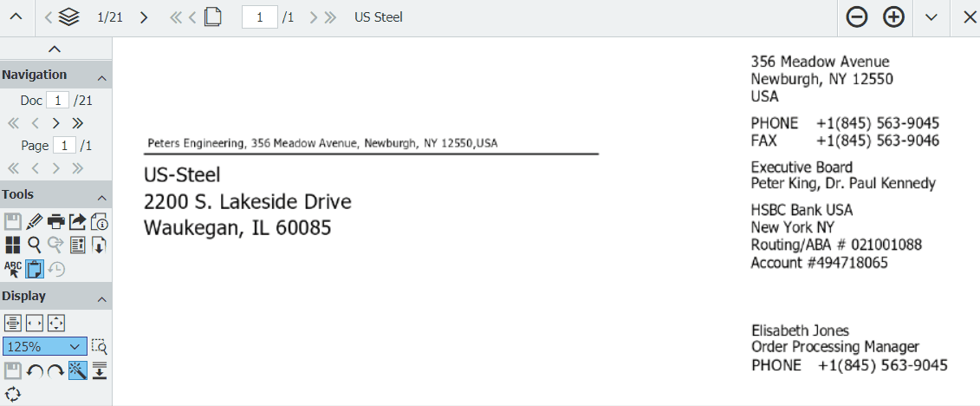Collapse the Display panel section
980x406 pixels.
[x=101, y=298]
